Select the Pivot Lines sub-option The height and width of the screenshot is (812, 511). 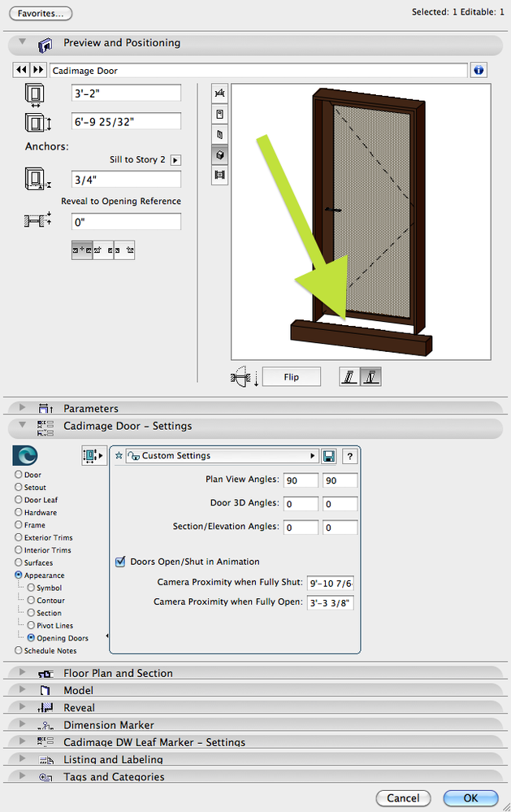point(31,625)
